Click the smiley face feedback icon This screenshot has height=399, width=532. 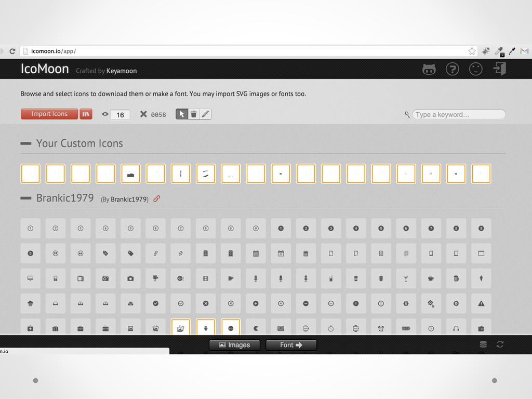(x=476, y=69)
